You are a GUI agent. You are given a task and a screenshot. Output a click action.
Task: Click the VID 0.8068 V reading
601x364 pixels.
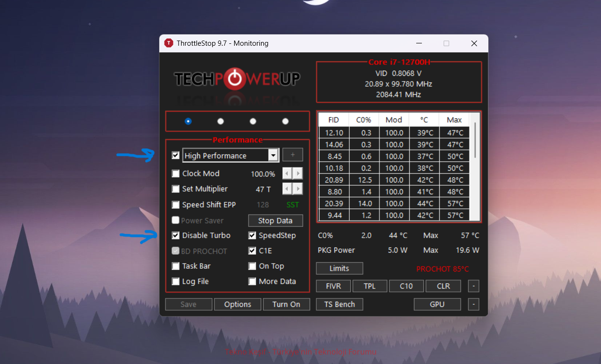398,73
